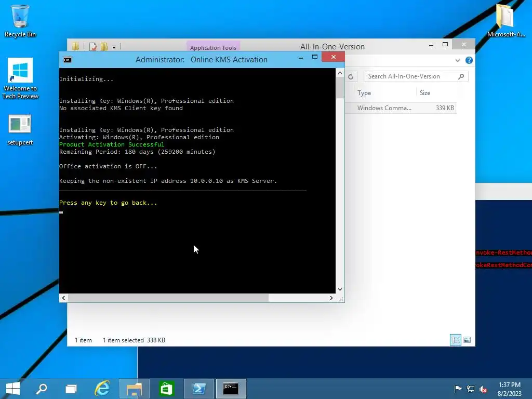Open Action Center flag in tray
532x399 pixels.
pos(458,389)
